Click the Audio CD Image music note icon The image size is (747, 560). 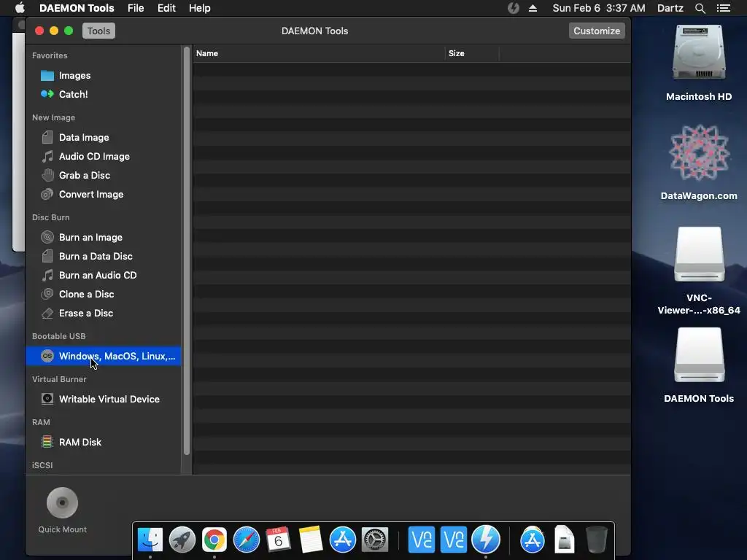click(47, 156)
